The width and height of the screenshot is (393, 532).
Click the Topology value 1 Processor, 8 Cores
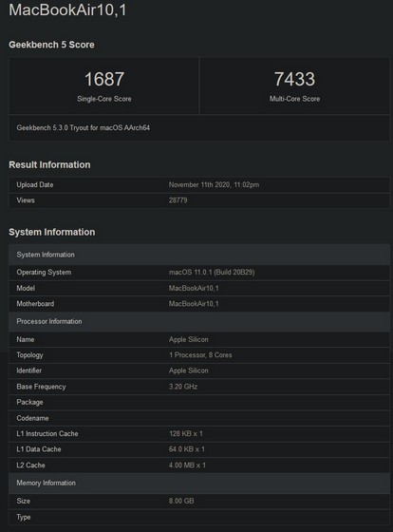200,355
